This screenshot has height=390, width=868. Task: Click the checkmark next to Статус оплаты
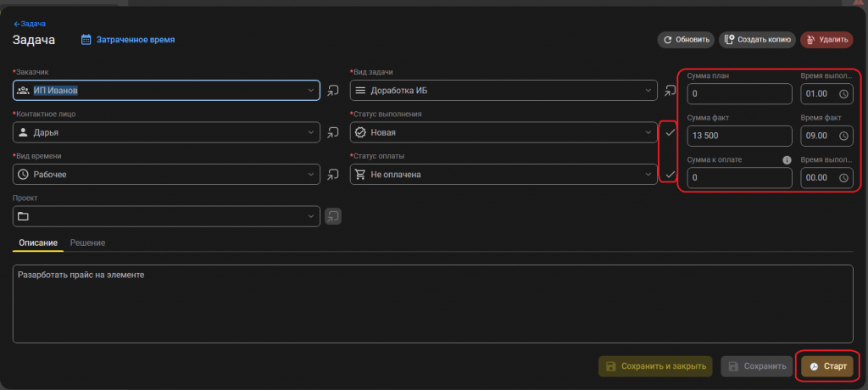(670, 174)
